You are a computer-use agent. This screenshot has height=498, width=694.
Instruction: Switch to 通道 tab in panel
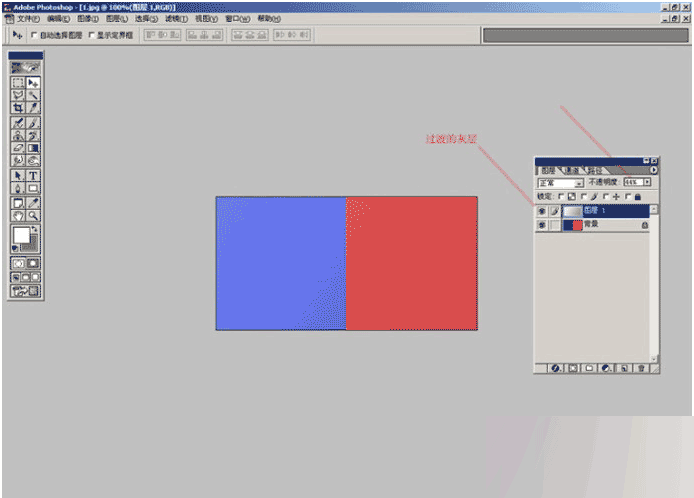pyautogui.click(x=572, y=170)
